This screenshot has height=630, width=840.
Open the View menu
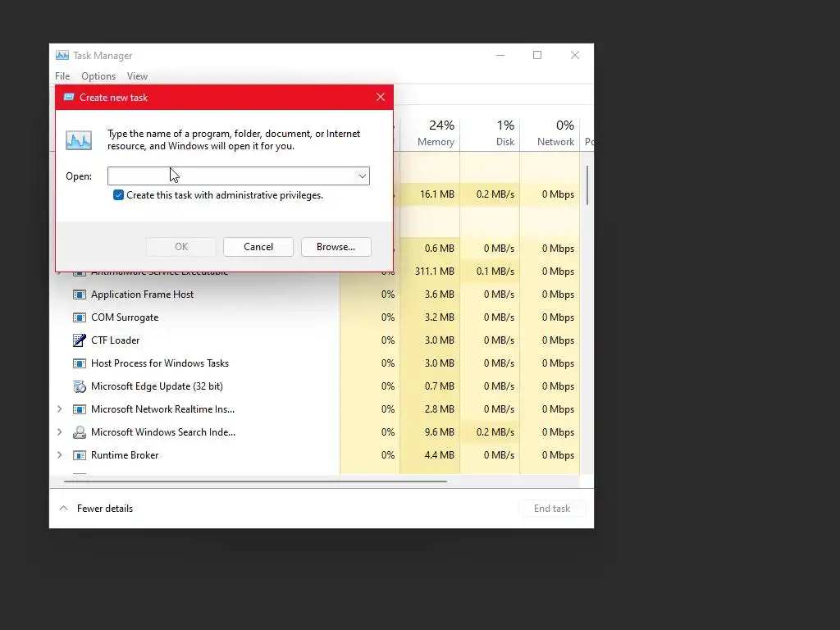(x=137, y=76)
